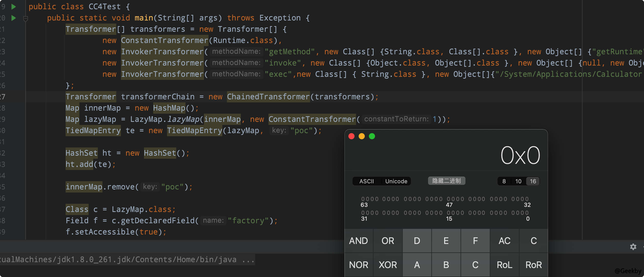
Task: Select base 10 decimal display
Action: click(518, 181)
